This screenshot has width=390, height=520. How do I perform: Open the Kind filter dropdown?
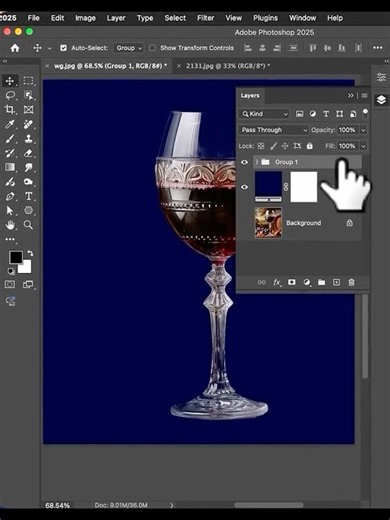[x=264, y=114]
